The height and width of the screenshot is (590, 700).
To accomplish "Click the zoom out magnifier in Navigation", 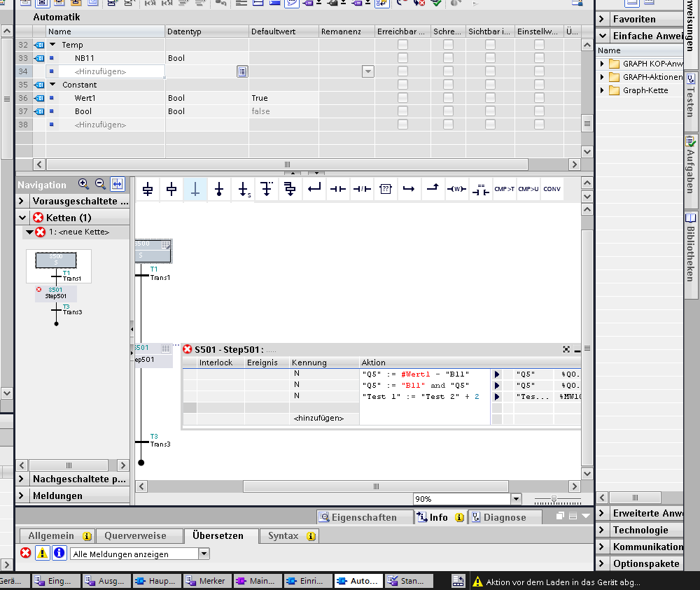I will pyautogui.click(x=100, y=184).
